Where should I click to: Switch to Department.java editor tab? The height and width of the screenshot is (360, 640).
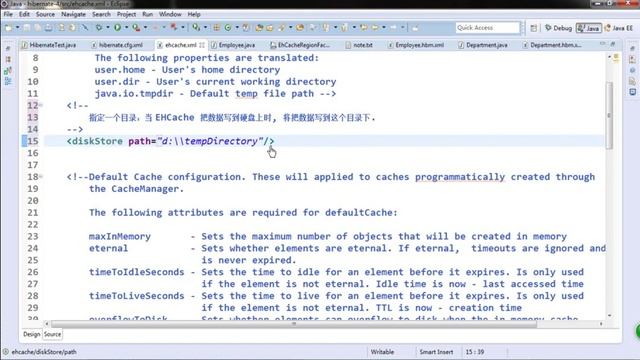pos(483,45)
